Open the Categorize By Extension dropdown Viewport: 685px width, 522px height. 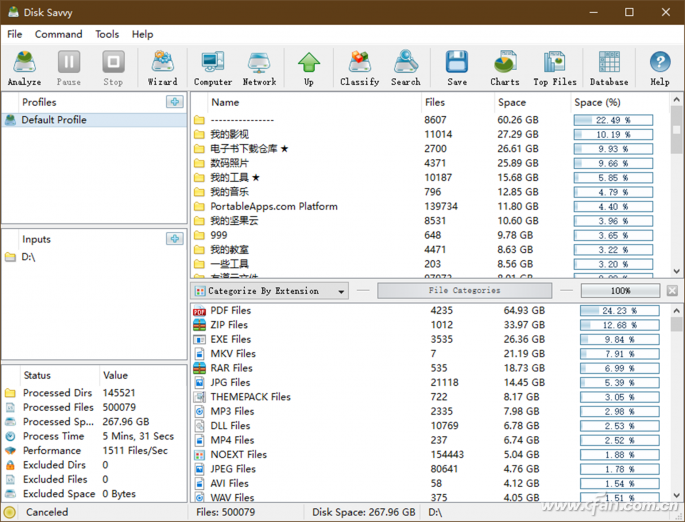click(270, 291)
